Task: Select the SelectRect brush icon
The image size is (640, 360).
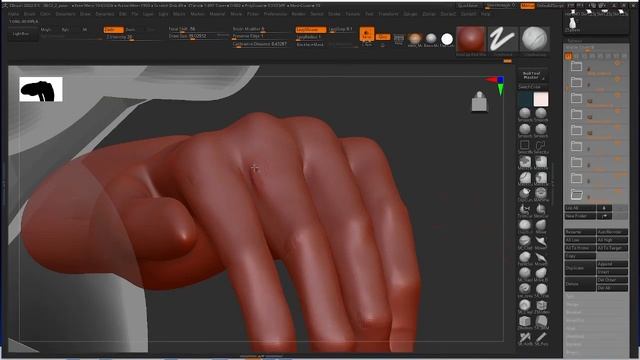Action: click(x=525, y=146)
